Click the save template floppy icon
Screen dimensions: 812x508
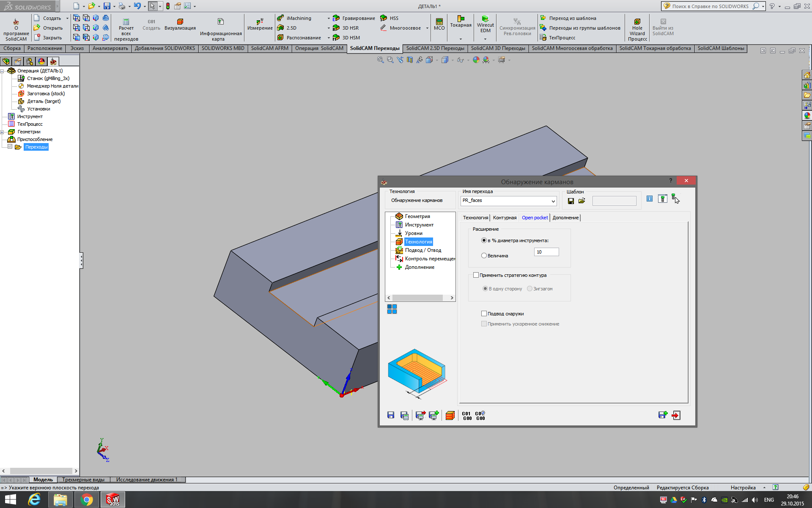[571, 201]
